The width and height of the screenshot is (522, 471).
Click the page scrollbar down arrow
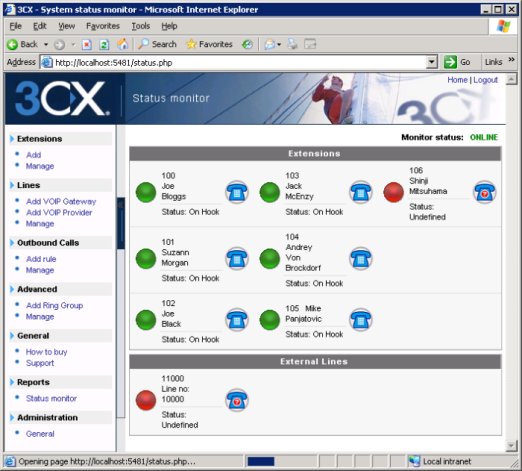tap(511, 445)
